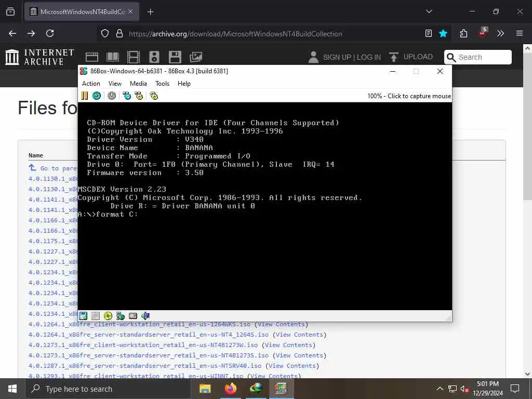
Task: Reload the archive.org page
Action: [50, 33]
